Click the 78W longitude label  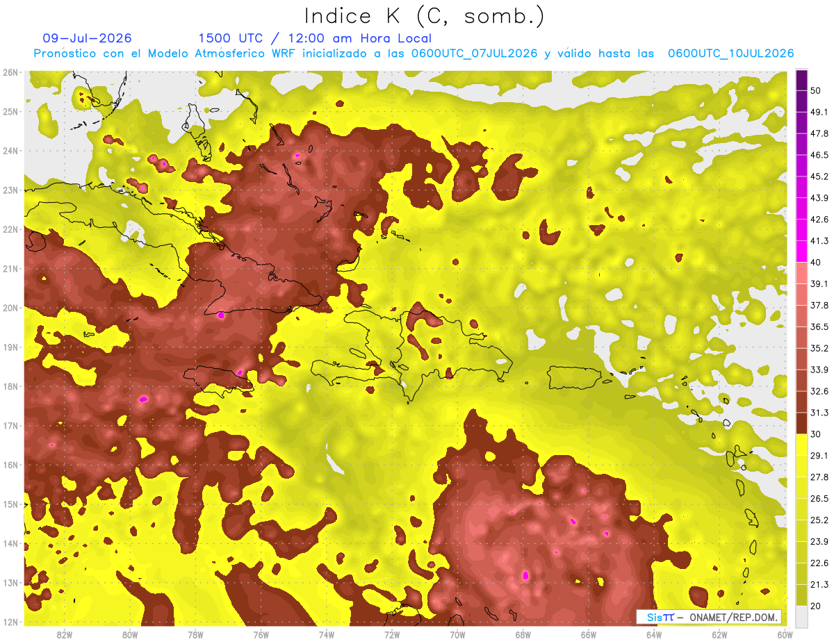[x=195, y=634]
